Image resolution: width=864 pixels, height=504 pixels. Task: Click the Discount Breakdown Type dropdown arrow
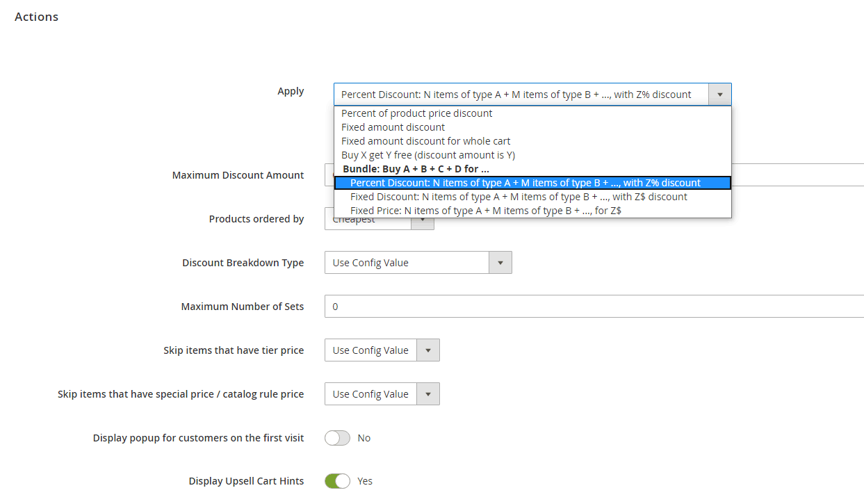coord(500,263)
